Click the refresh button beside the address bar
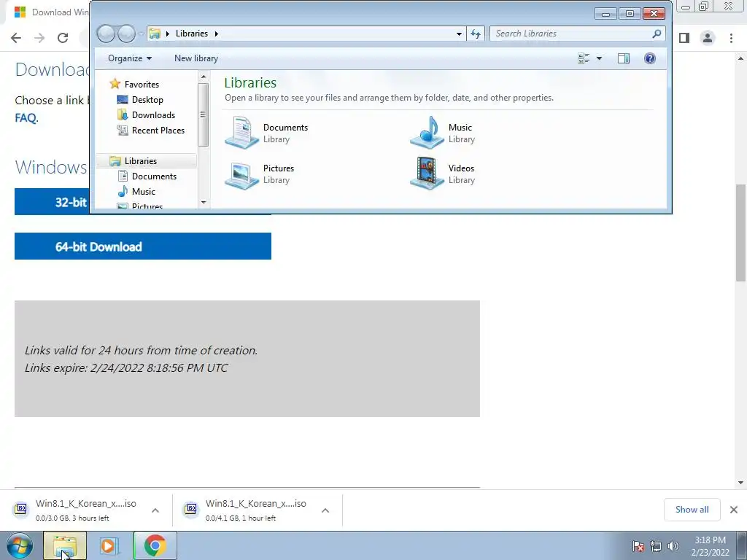 (476, 34)
